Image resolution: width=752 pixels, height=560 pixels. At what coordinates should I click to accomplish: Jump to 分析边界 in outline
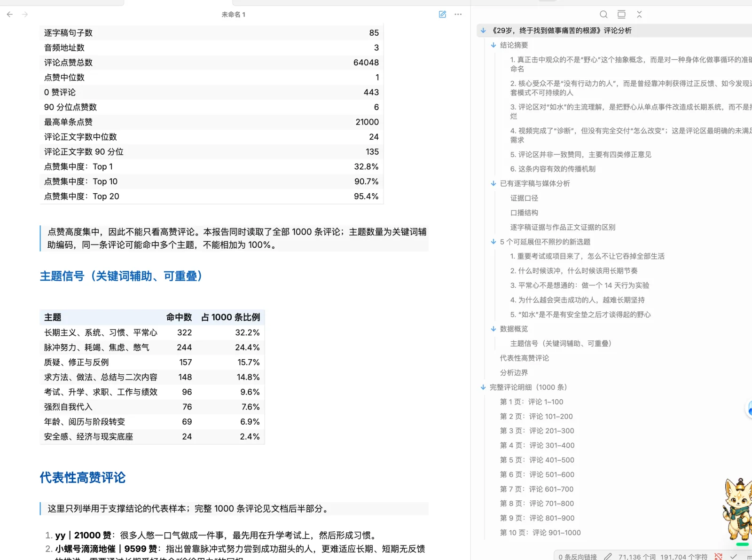click(x=514, y=372)
